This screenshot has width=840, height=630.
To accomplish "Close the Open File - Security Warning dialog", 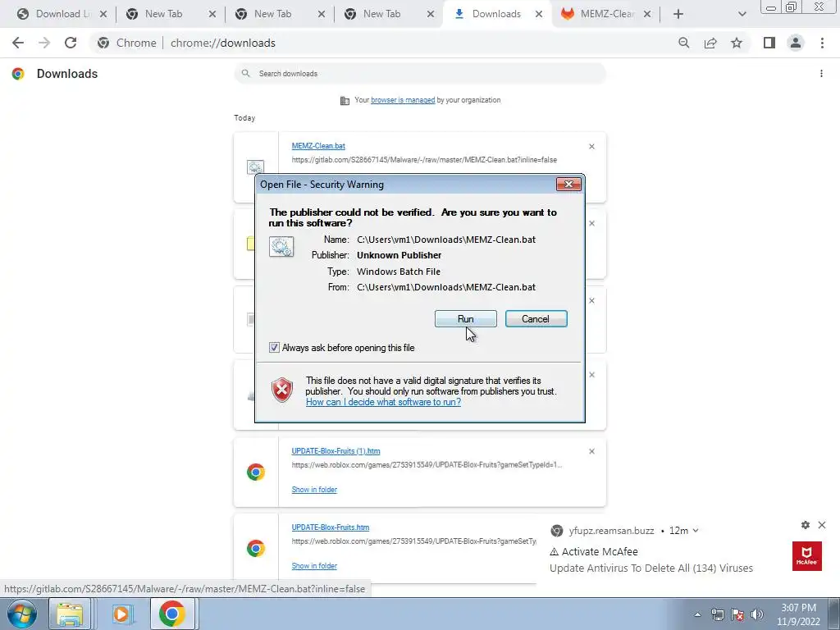I will pos(568,185).
